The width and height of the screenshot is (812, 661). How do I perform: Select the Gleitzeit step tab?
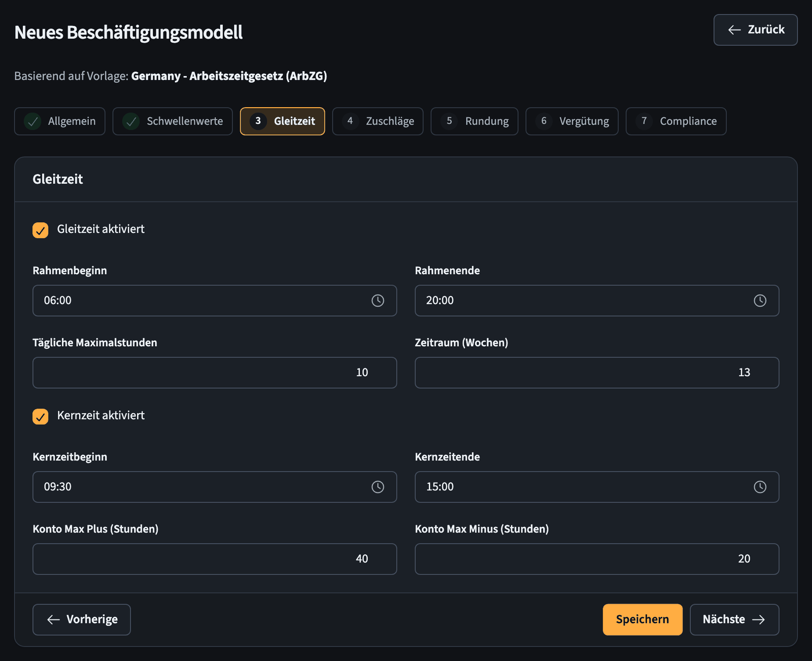pyautogui.click(x=282, y=121)
